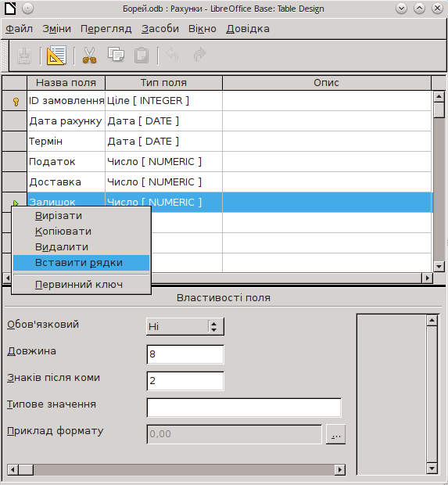Click the Paste clipboard icon
Viewport: 448px width, 485px height.
[142, 56]
